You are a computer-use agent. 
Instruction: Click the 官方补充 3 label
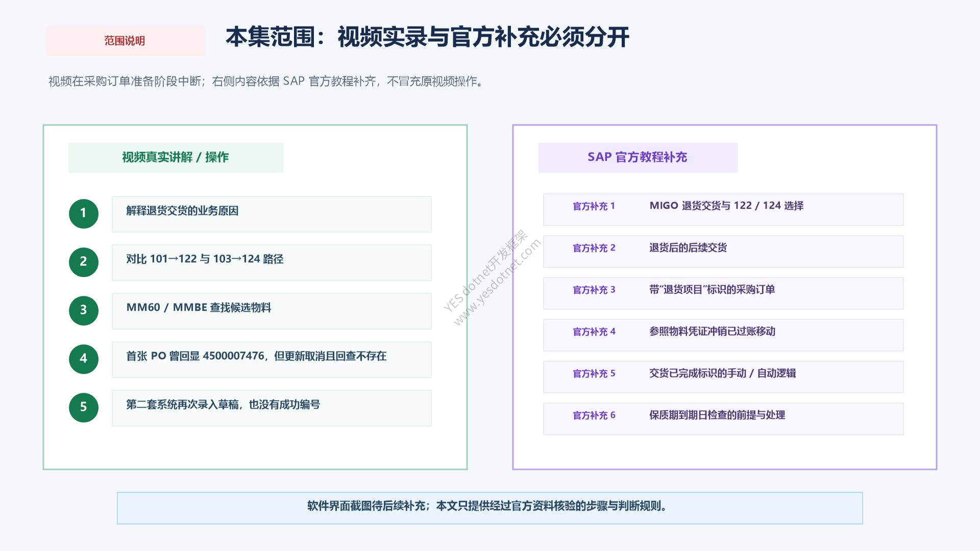pos(594,290)
